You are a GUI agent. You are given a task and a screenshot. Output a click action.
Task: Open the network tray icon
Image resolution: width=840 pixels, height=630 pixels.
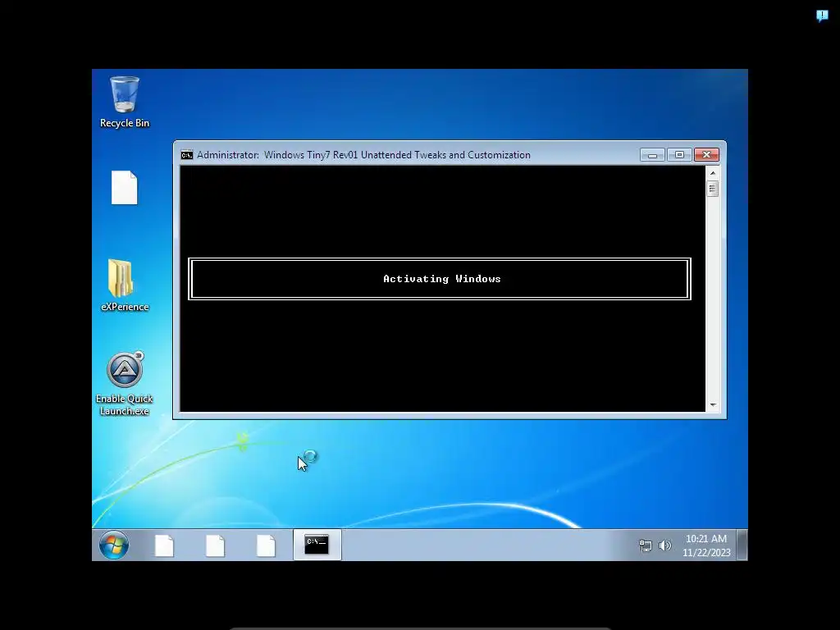[x=645, y=546]
